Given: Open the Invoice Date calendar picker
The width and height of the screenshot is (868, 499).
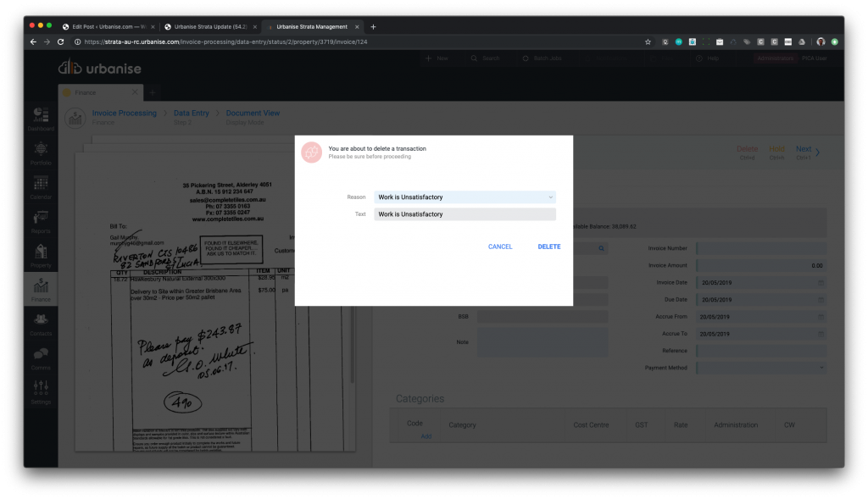Looking at the screenshot, I should (x=820, y=283).
